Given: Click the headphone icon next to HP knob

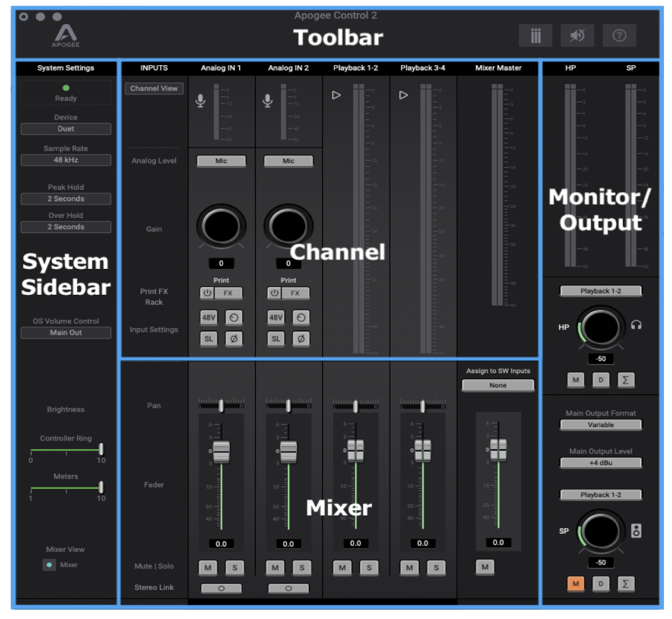Looking at the screenshot, I should pyautogui.click(x=636, y=325).
